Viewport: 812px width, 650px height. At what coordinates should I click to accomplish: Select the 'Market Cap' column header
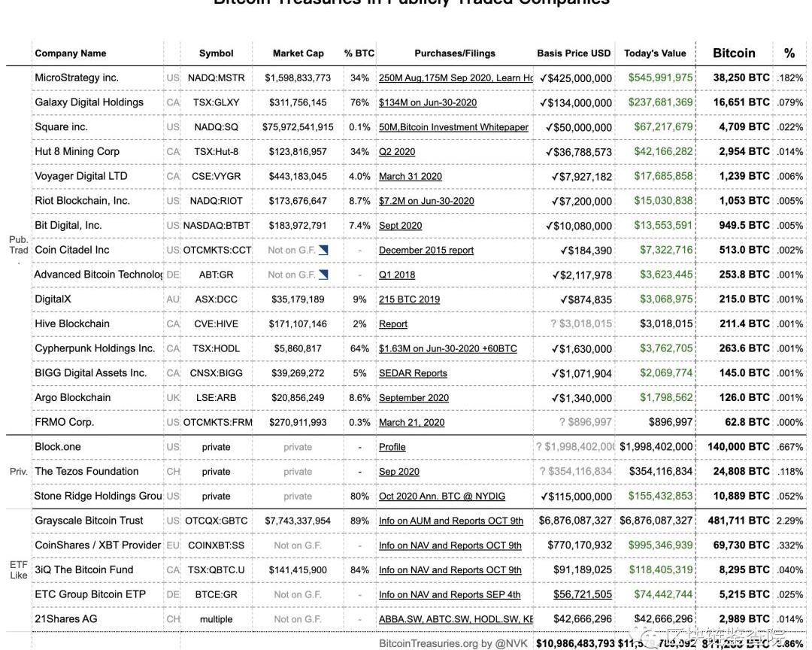point(298,53)
